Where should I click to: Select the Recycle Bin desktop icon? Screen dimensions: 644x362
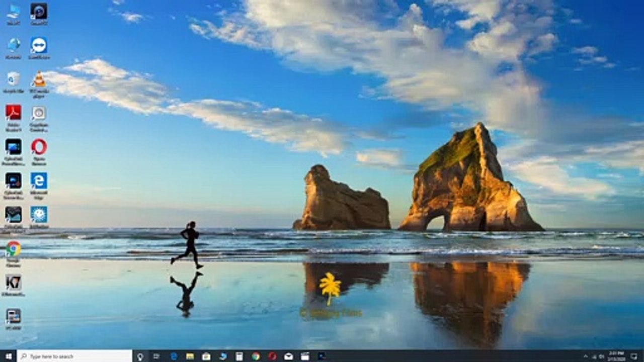click(x=13, y=82)
